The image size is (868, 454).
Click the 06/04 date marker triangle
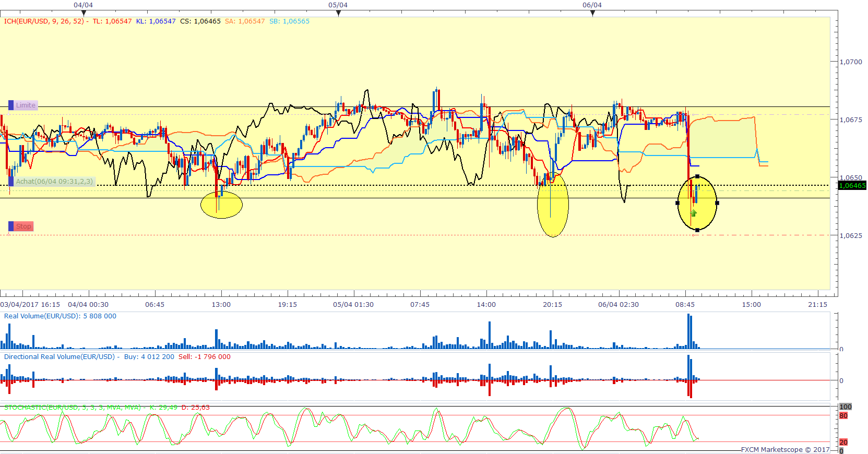point(592,13)
